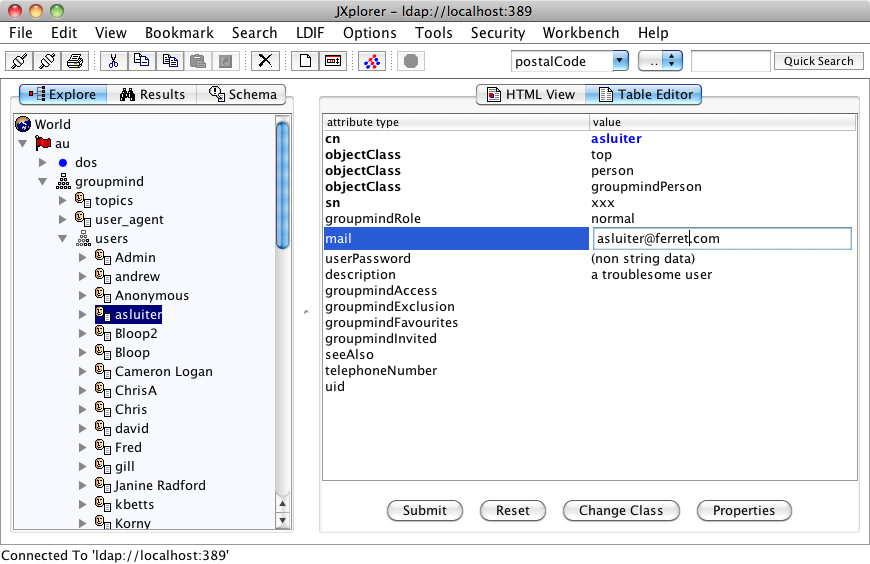Click the printer icon in toolbar

(x=75, y=61)
